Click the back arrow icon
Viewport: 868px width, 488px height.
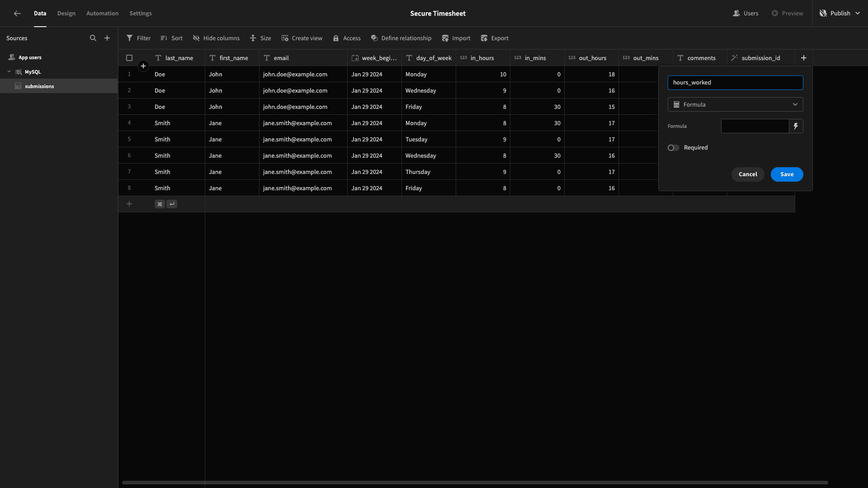coord(17,14)
